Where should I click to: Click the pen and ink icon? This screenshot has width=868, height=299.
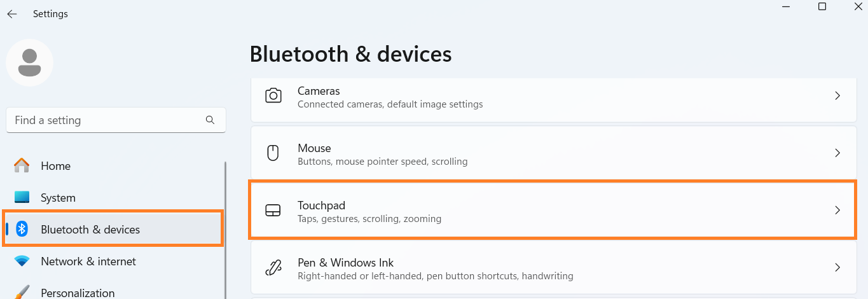[x=273, y=268]
